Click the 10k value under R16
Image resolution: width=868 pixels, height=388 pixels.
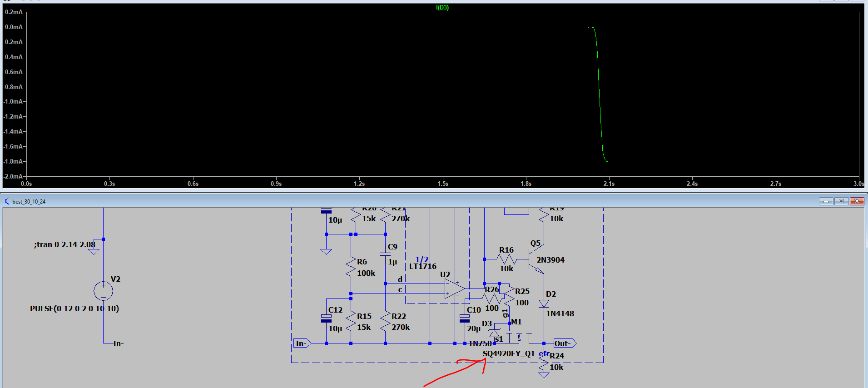(506, 269)
